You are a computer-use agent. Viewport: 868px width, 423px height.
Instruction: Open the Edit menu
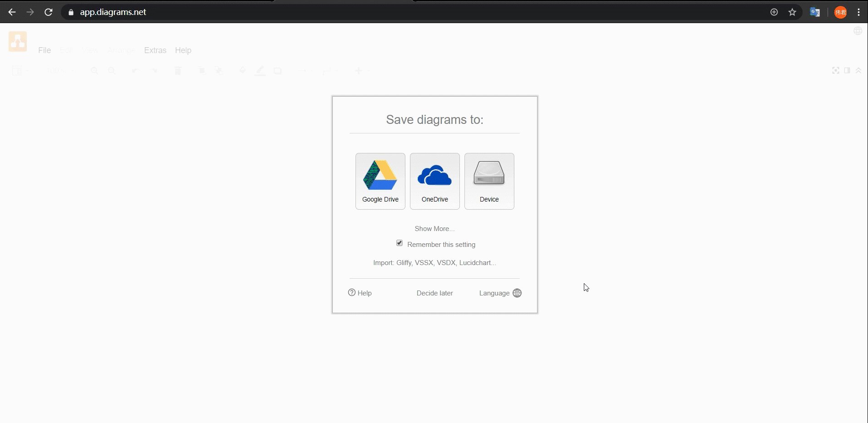[66, 50]
